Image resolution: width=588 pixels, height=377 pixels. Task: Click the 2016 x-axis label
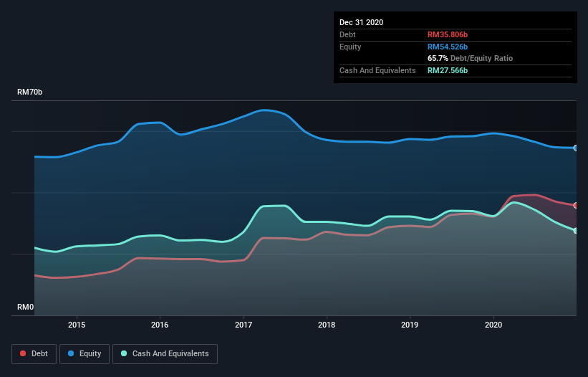(x=160, y=325)
